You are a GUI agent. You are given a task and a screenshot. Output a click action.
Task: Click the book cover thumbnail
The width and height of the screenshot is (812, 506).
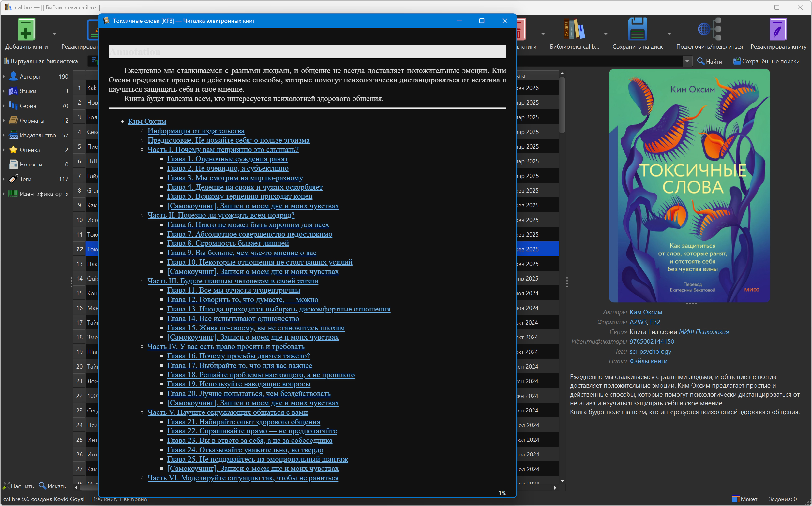tap(689, 186)
